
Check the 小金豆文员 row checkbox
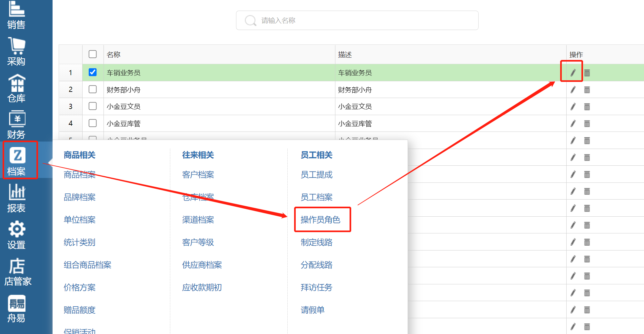tap(93, 106)
